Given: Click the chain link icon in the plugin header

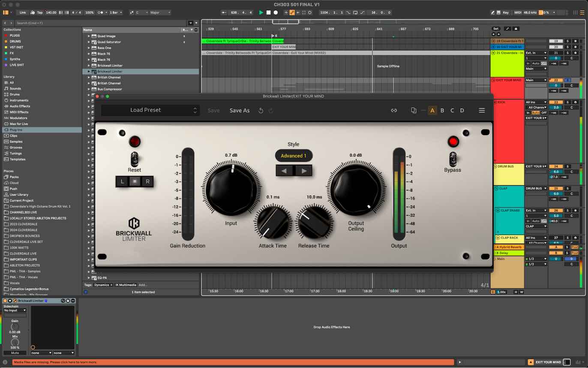Looking at the screenshot, I should tap(394, 110).
